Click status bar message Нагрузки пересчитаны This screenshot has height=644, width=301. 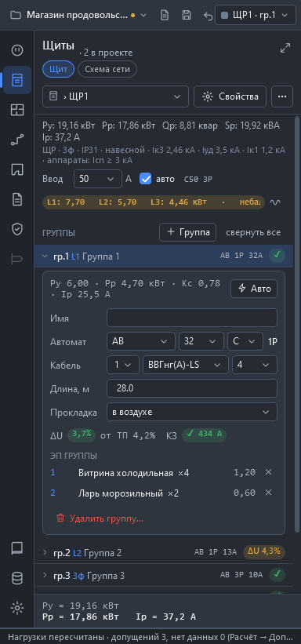click(x=150, y=636)
